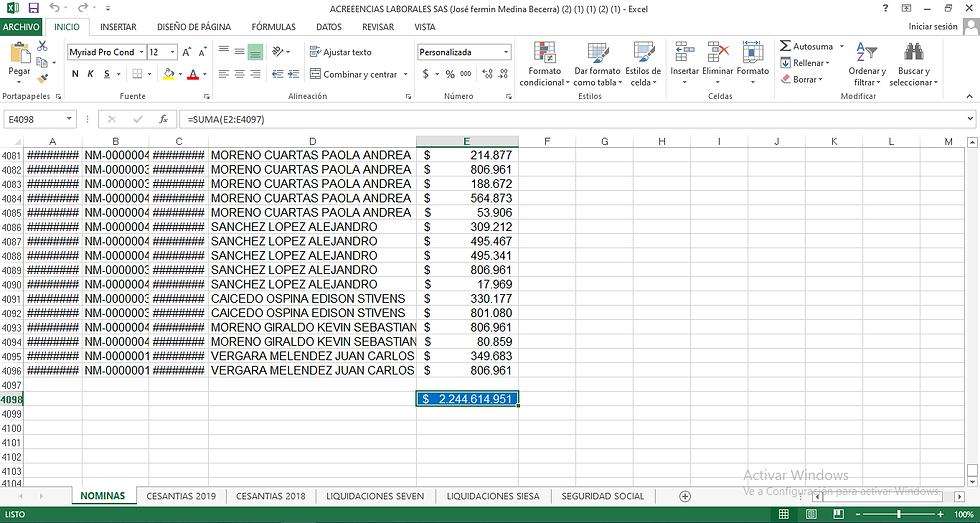Toggle bold N formatting
The width and height of the screenshot is (980, 523).
pyautogui.click(x=75, y=74)
